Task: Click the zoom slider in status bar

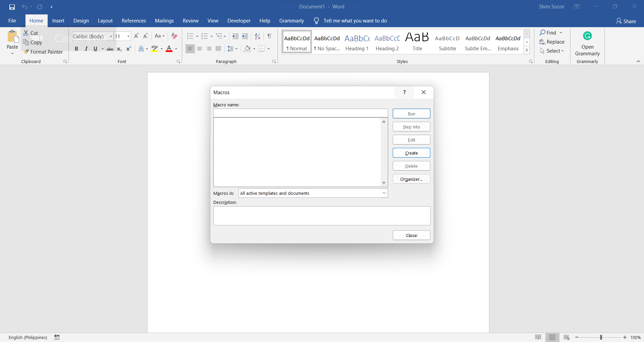Action: point(601,337)
